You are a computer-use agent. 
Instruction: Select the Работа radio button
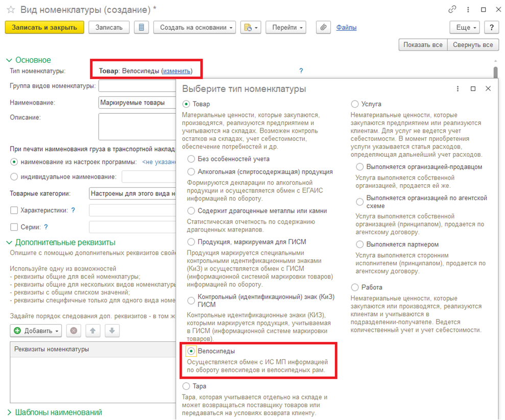click(x=354, y=287)
